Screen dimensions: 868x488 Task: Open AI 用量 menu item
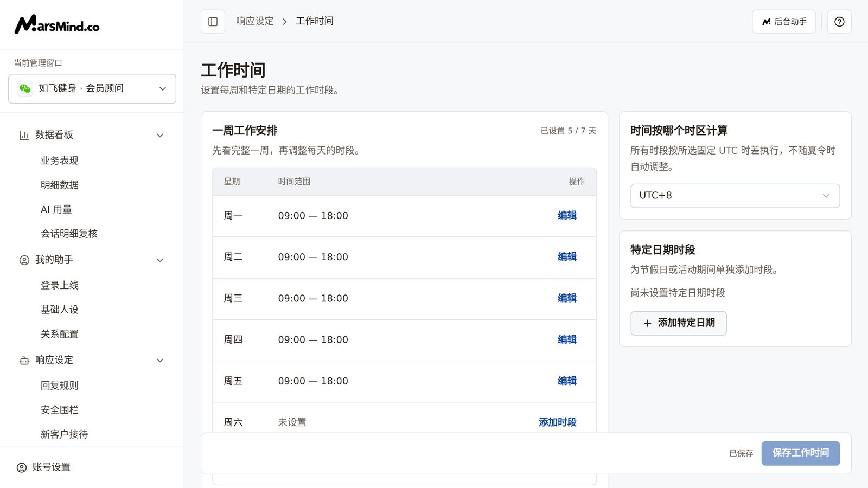click(x=56, y=209)
